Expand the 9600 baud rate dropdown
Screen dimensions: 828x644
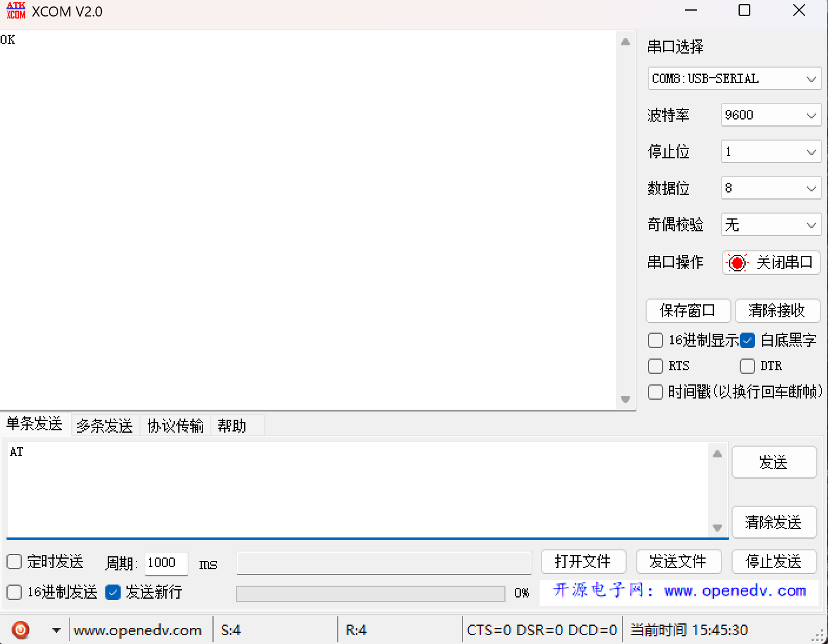point(771,115)
